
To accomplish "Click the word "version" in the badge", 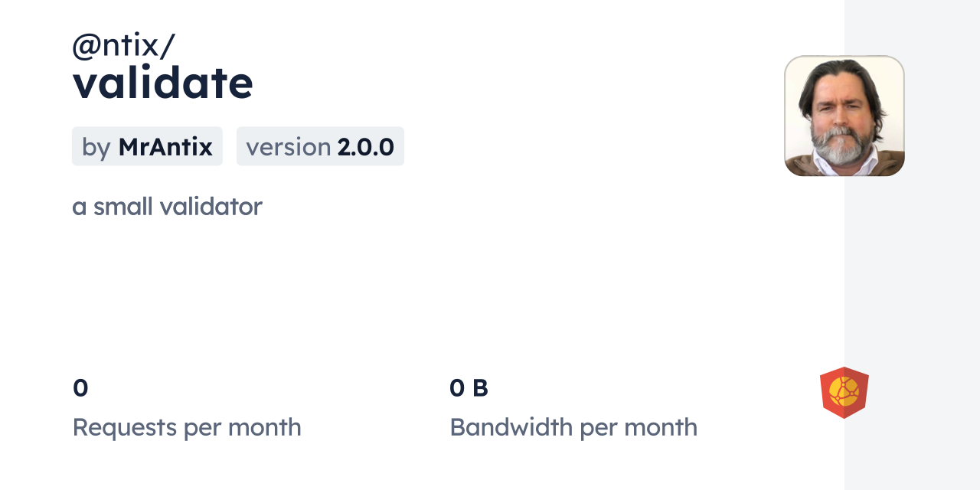I will [288, 146].
